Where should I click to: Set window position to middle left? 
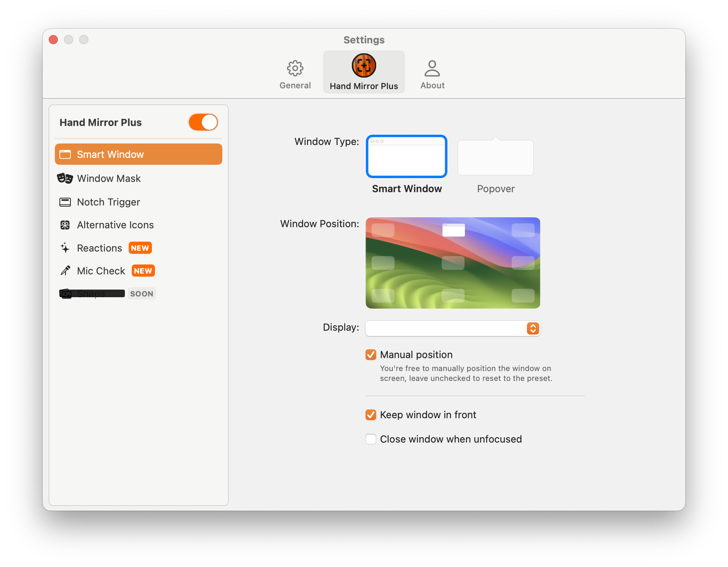(x=383, y=263)
